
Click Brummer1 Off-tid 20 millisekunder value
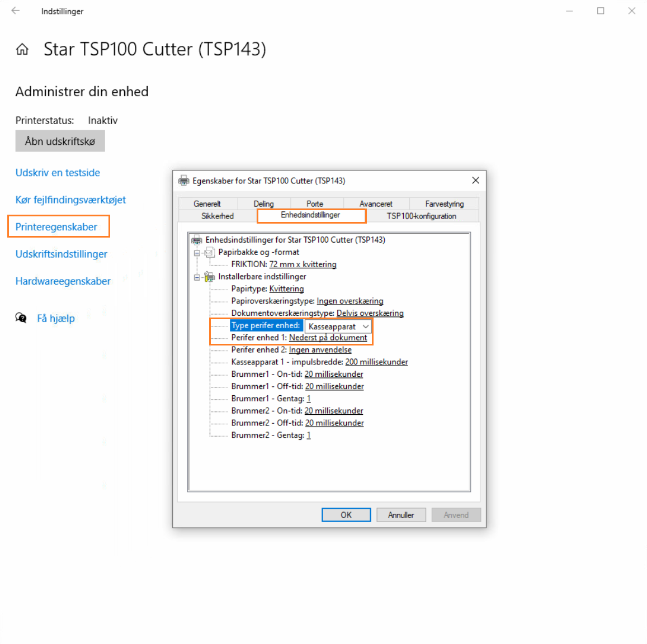click(334, 386)
